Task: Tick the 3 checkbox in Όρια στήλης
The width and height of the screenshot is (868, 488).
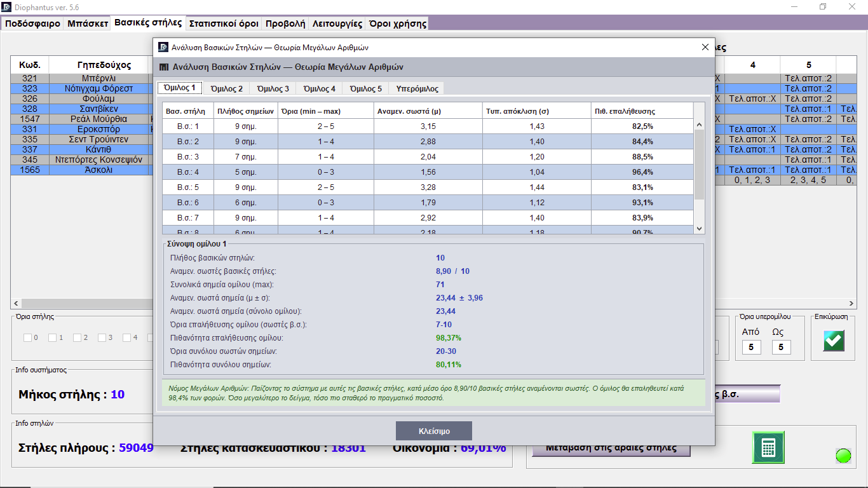Action: pos(102,337)
